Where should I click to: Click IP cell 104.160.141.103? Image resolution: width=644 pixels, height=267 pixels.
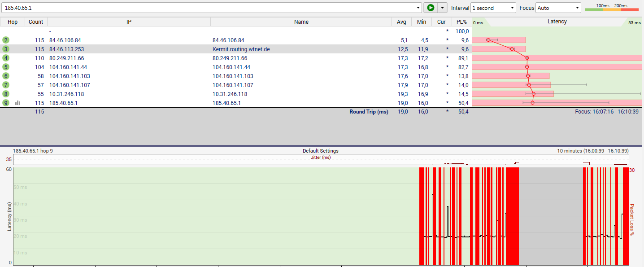70,76
